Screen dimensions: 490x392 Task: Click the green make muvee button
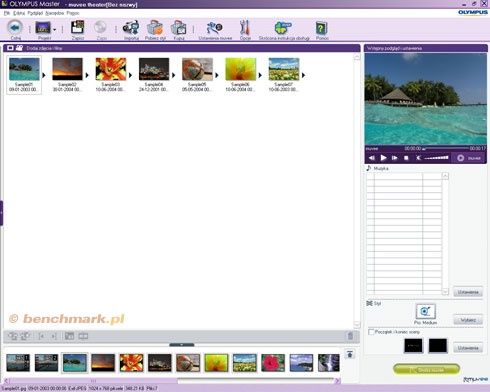pyautogui.click(x=426, y=369)
